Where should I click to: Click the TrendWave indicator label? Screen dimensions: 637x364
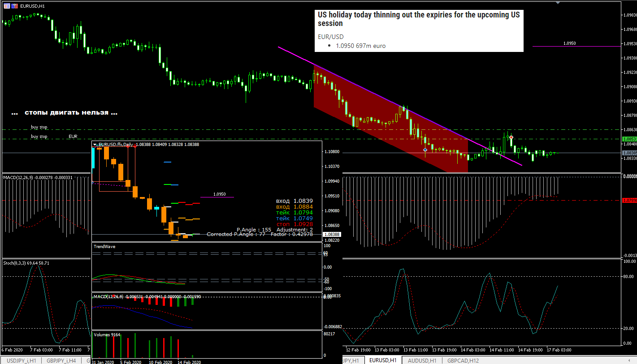tap(104, 246)
